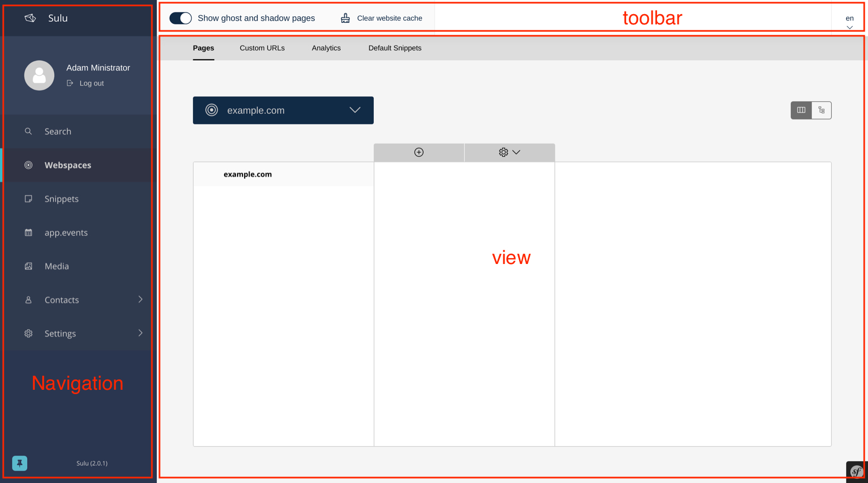Image resolution: width=868 pixels, height=483 pixels.
Task: Select the Default Snippets tab
Action: tap(395, 48)
